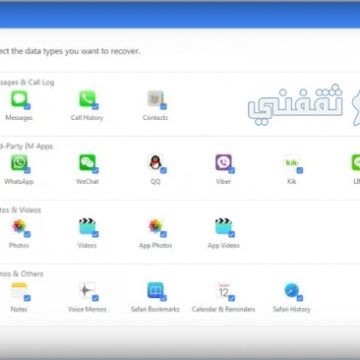Click the Calendar & Reminders label text

(223, 309)
